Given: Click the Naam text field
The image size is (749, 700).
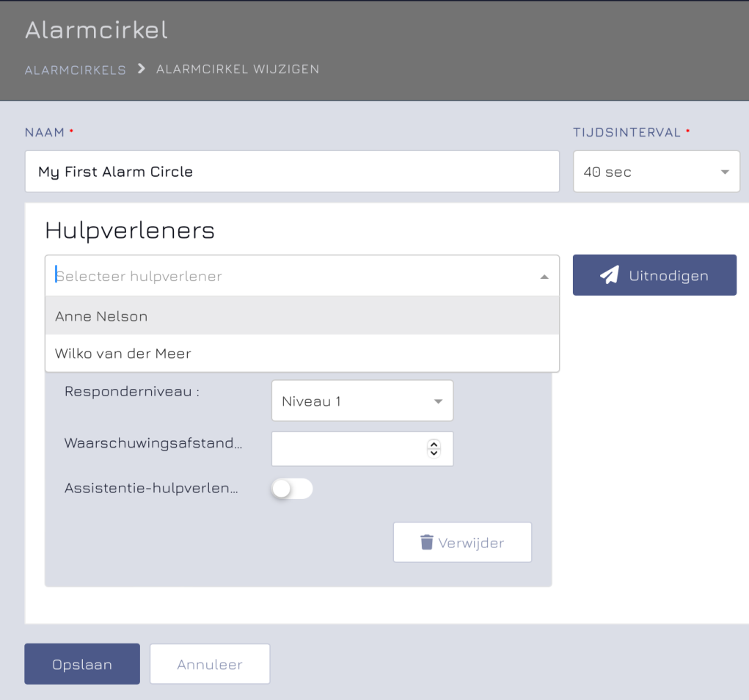Looking at the screenshot, I should [x=292, y=172].
